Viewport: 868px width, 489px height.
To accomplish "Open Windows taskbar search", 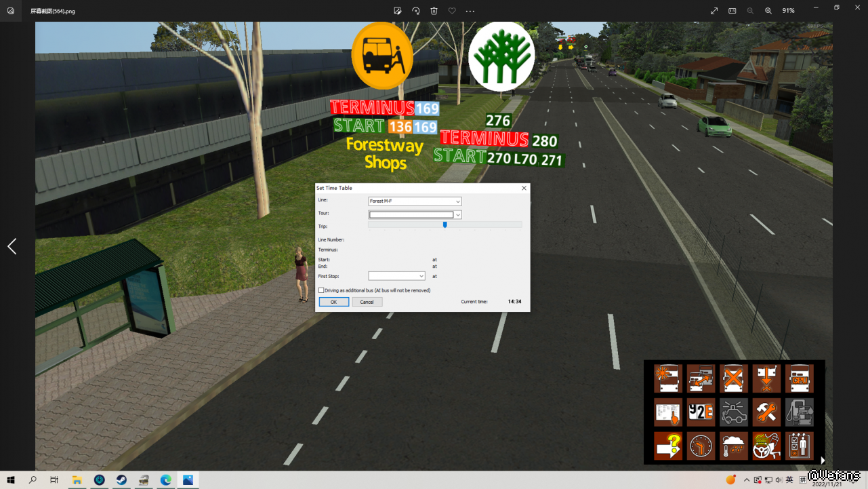I will pos(33,480).
